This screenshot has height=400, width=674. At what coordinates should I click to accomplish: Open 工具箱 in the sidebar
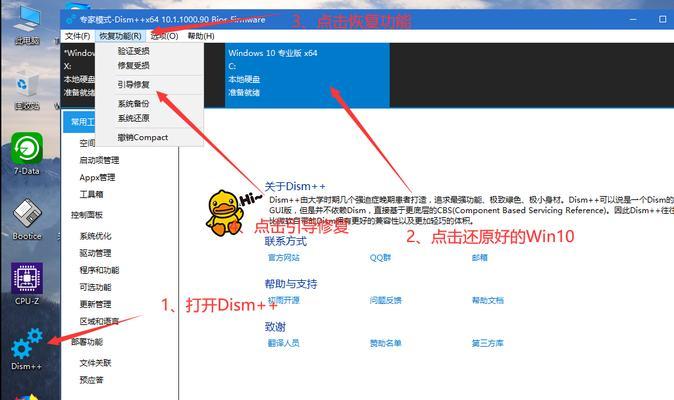point(91,194)
